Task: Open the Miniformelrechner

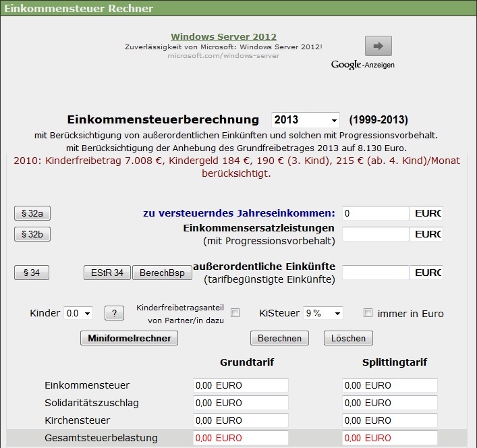Action: [x=130, y=338]
